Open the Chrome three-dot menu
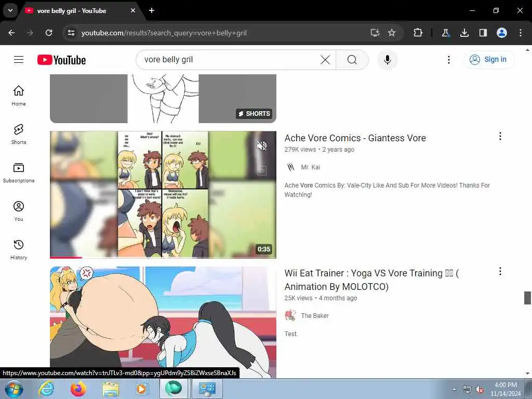 pyautogui.click(x=521, y=33)
